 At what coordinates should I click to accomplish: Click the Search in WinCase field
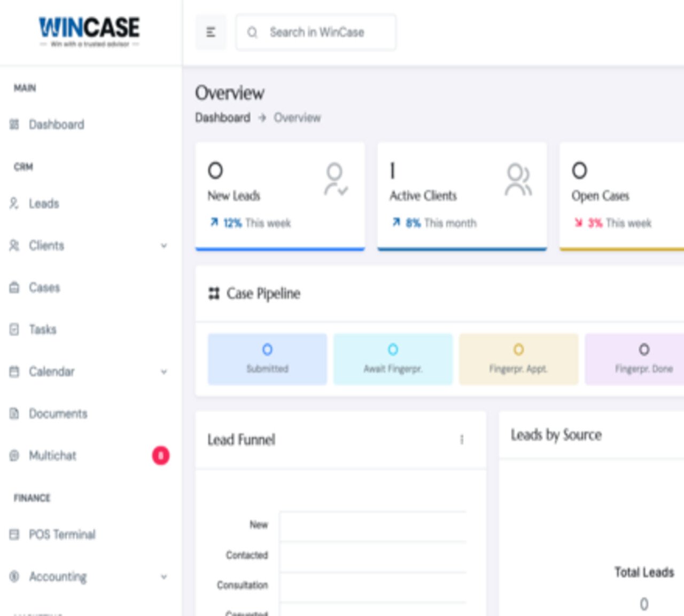coord(316,33)
